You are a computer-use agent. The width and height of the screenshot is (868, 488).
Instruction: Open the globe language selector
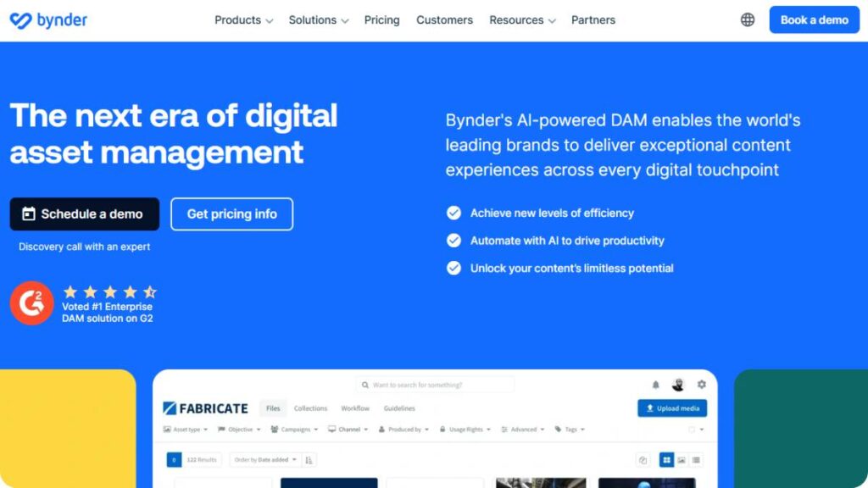point(748,20)
